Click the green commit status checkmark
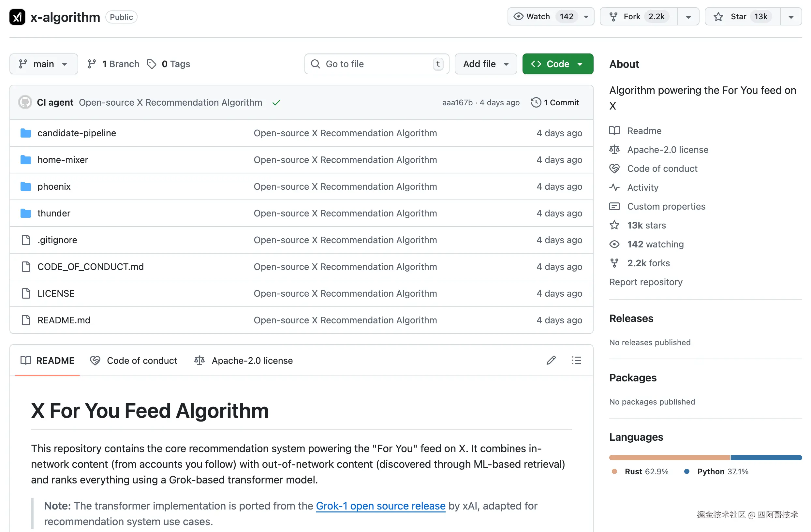The height and width of the screenshot is (532, 811). [276, 103]
